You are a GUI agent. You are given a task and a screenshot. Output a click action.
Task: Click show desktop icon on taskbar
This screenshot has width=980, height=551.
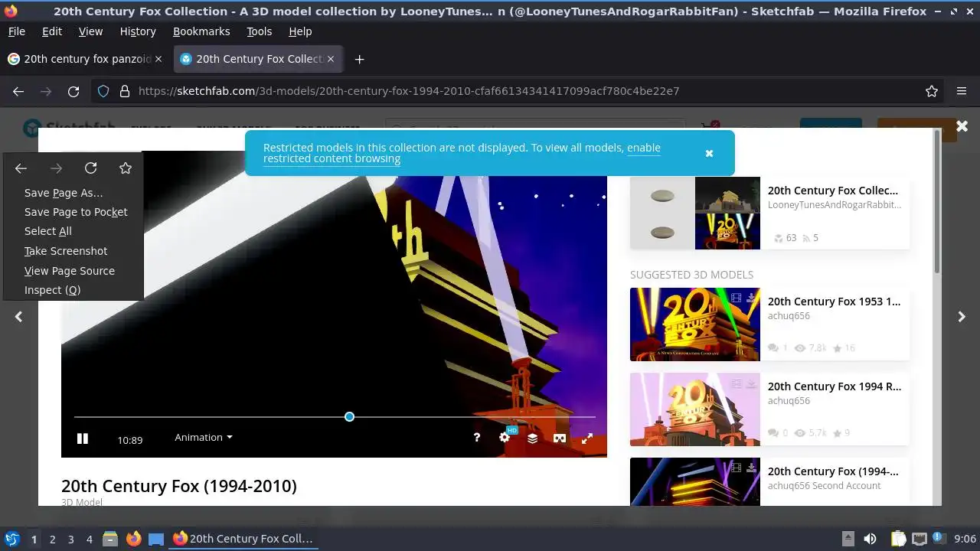tap(156, 539)
